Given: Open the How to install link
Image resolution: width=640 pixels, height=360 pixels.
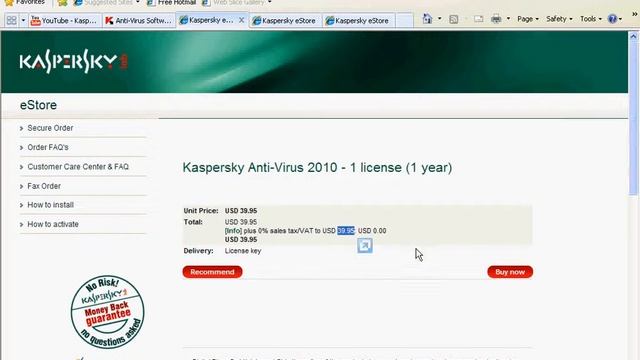Looking at the screenshot, I should pyautogui.click(x=51, y=205).
